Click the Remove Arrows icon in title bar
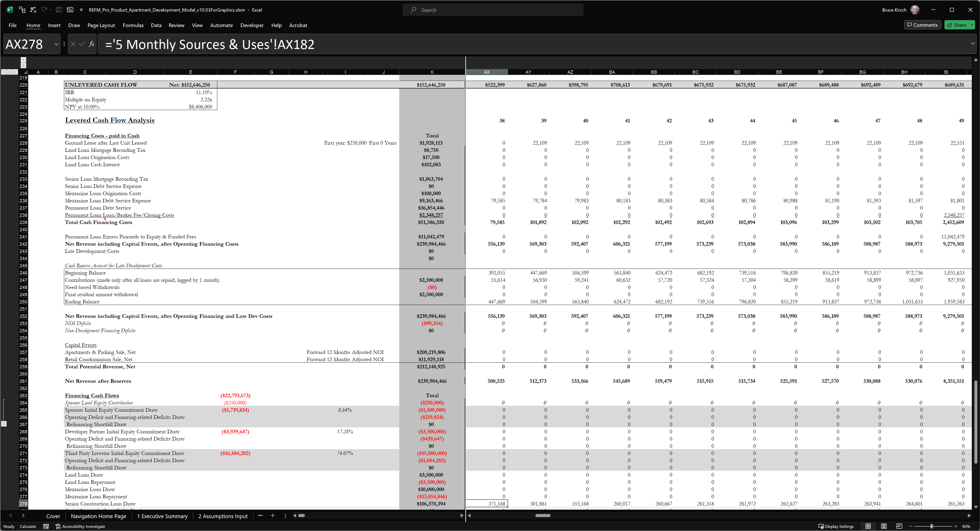This screenshot has width=980, height=531. pyautogui.click(x=34, y=10)
